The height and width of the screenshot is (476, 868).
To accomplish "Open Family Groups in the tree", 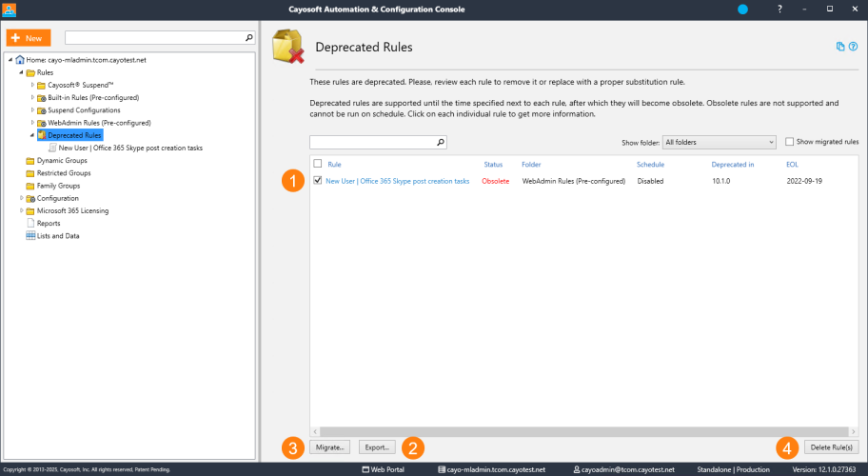I will (x=59, y=186).
